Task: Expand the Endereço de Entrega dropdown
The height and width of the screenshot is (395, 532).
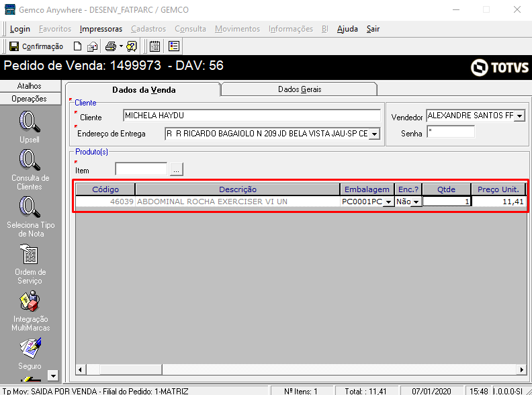Action: coord(374,134)
